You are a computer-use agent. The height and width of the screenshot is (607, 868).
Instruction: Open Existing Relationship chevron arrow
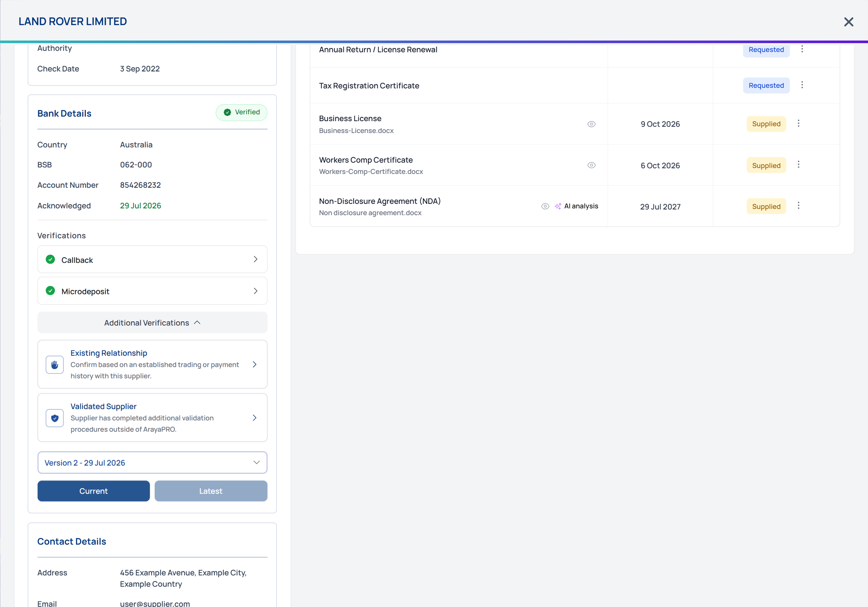(255, 364)
